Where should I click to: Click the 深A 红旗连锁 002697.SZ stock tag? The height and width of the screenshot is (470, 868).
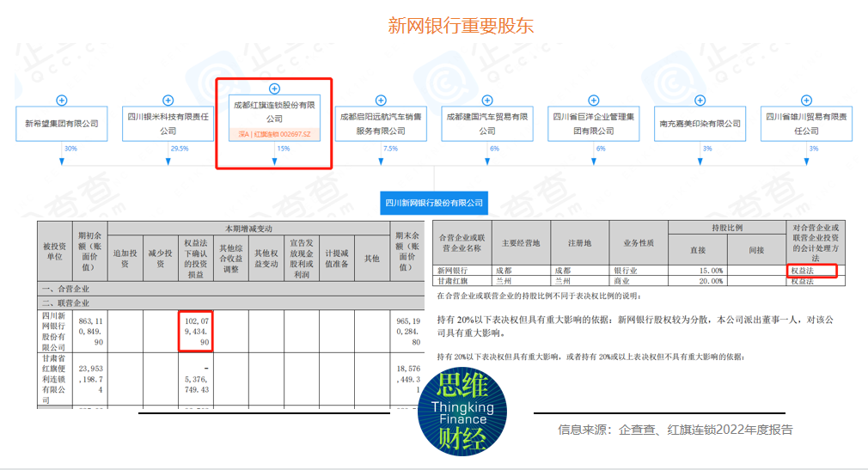coord(274,135)
